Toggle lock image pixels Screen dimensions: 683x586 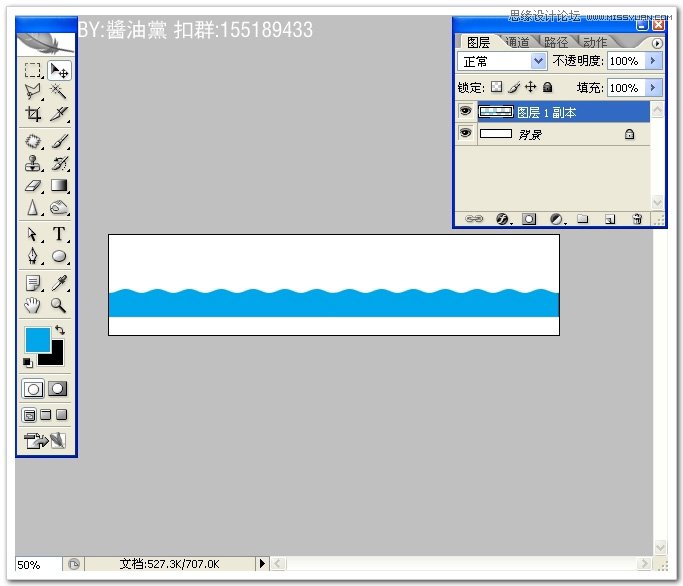point(514,87)
